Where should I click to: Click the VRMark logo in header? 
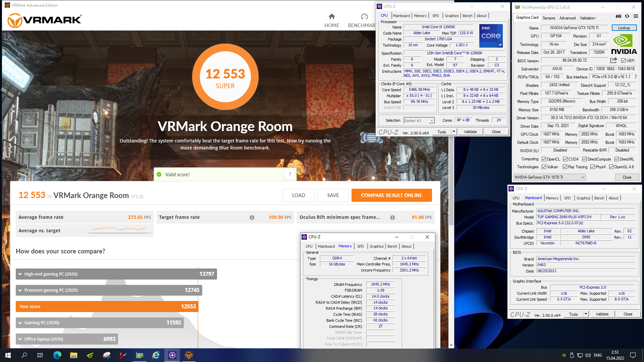[44, 20]
